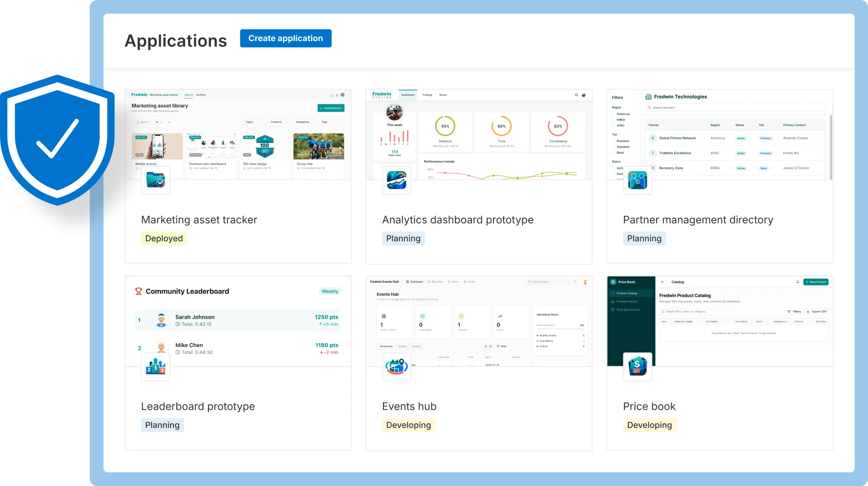Viewport: 868px width, 486px height.
Task: Check the APAC region filter
Action: (614, 125)
